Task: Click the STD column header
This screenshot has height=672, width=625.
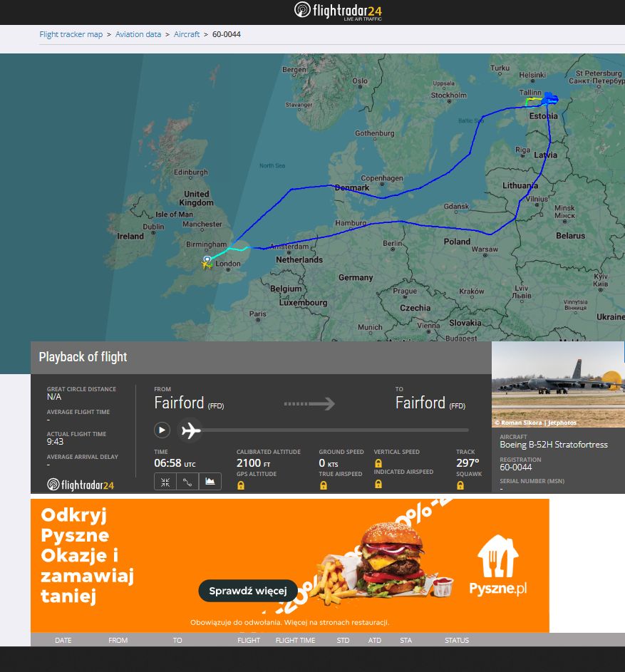Action: [x=343, y=640]
